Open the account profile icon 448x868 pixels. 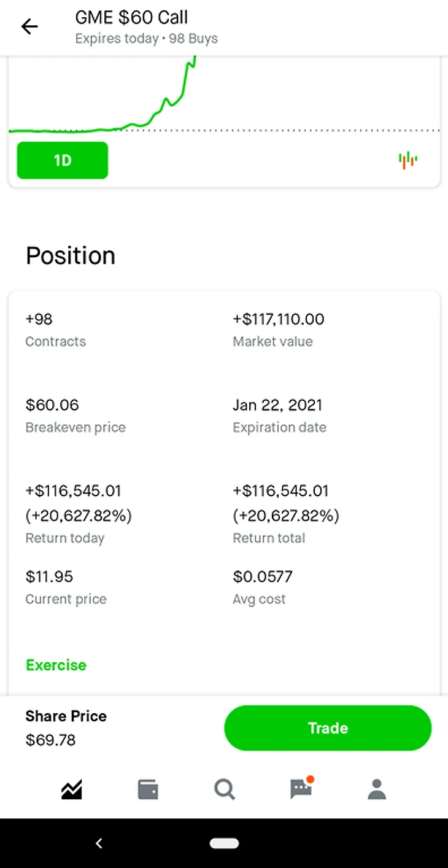point(377,789)
